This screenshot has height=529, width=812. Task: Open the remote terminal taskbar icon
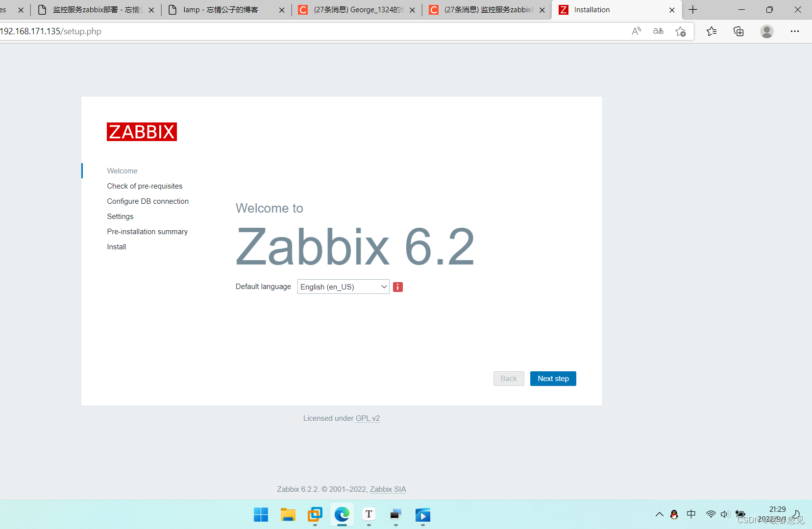[396, 515]
